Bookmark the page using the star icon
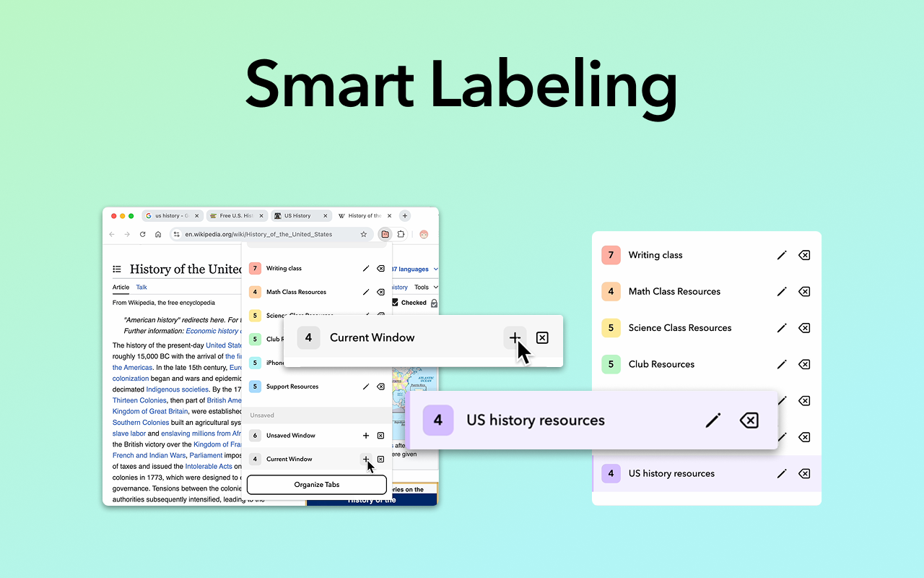924x578 pixels. point(364,234)
